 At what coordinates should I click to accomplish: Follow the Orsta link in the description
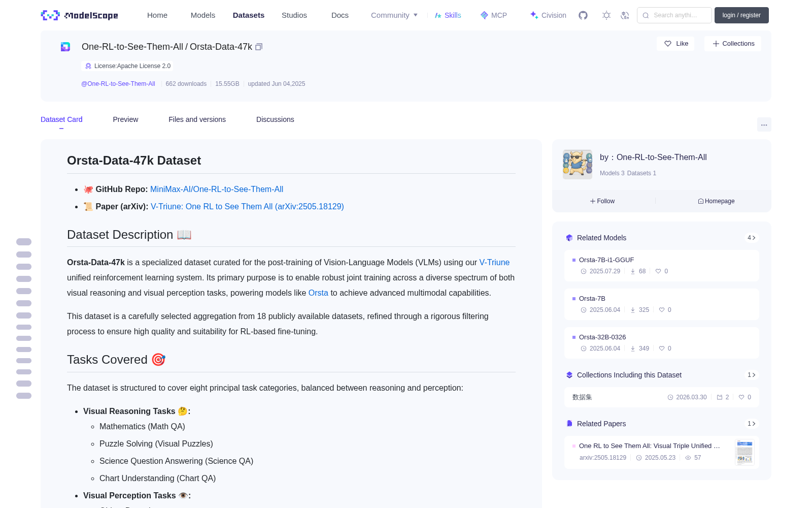[x=318, y=293]
